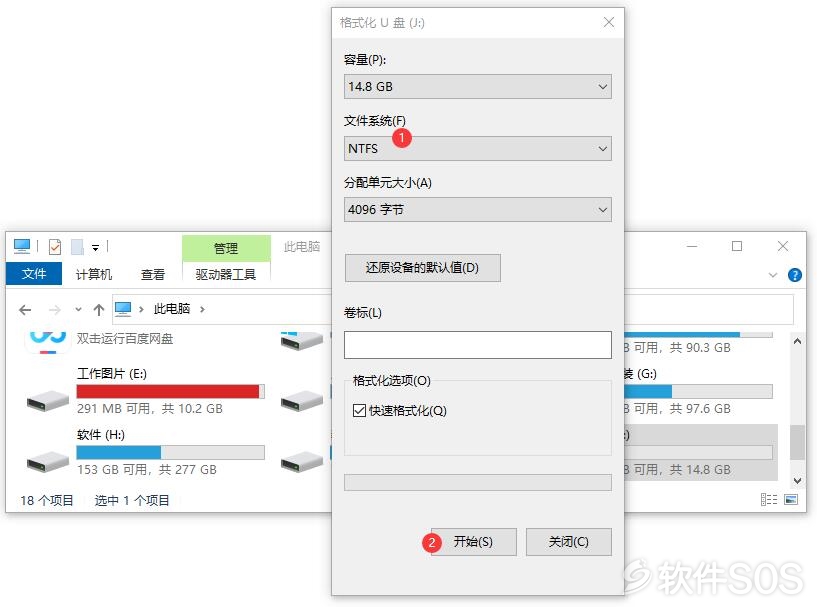
Task: Open the 文件系统 NTFS dropdown
Action: pos(478,148)
